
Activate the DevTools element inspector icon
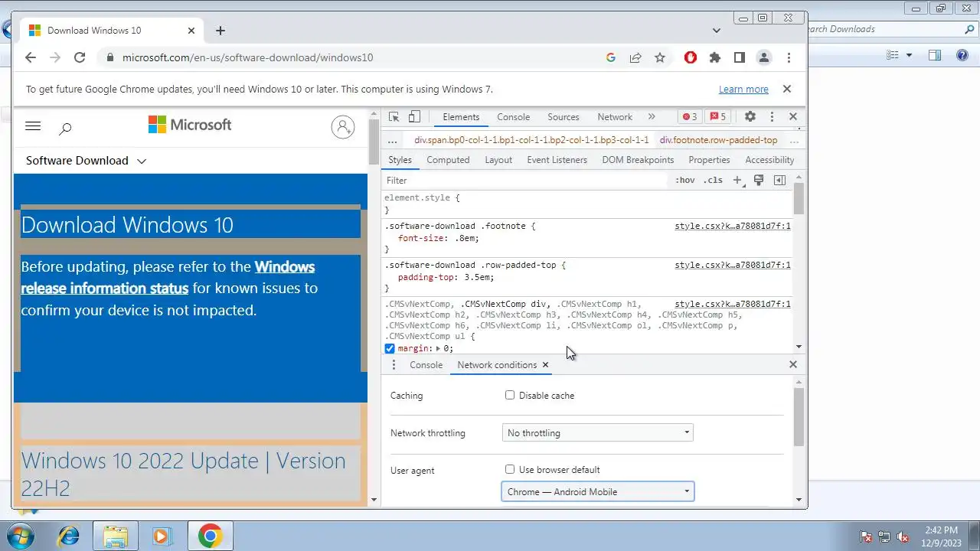pos(394,117)
